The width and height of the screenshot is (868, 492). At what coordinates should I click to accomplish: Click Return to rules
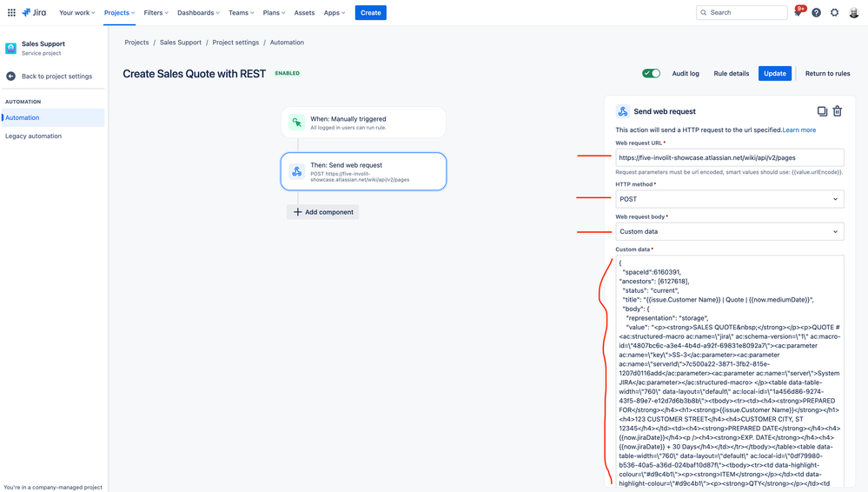point(827,73)
